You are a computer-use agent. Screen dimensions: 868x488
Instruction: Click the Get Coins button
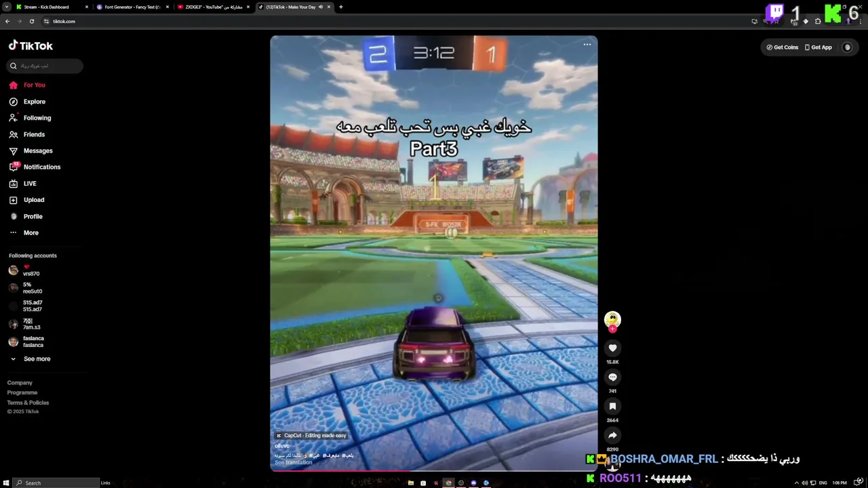pyautogui.click(x=782, y=47)
